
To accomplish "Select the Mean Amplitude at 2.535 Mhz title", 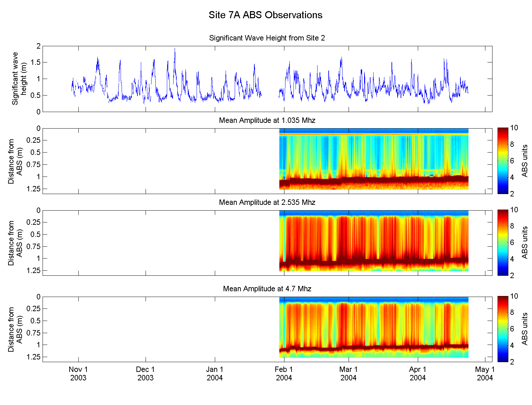I will (267, 202).
